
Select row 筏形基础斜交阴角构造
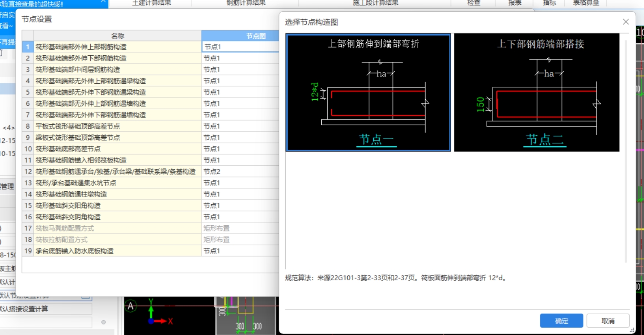tap(117, 217)
